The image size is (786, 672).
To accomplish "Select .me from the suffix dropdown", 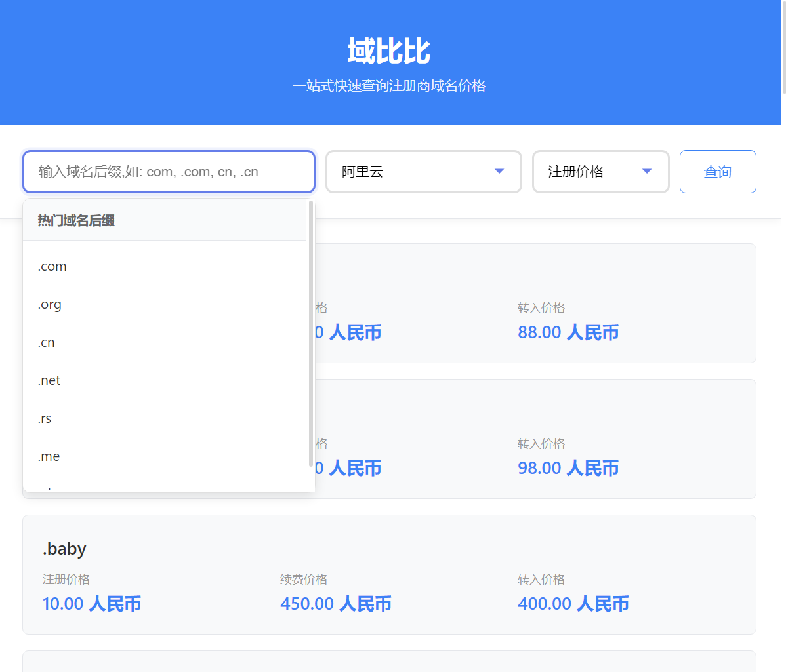I will pos(49,457).
